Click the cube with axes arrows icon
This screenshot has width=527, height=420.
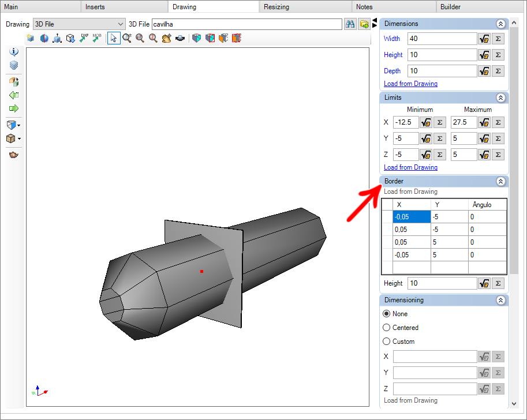pos(57,38)
